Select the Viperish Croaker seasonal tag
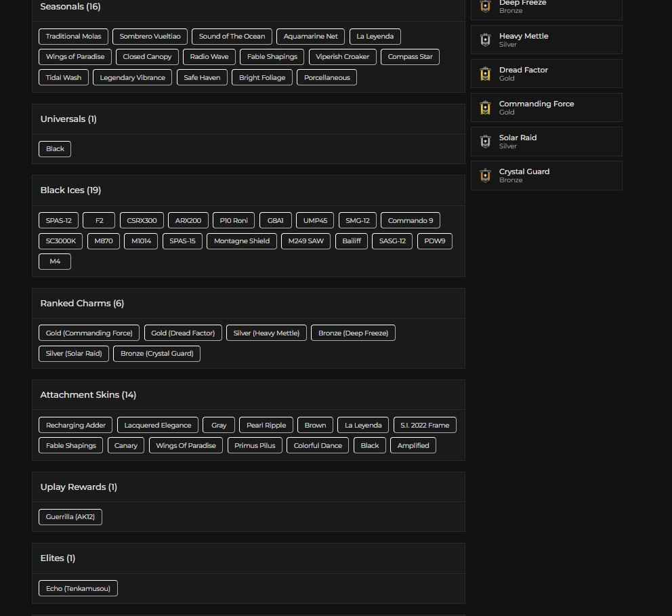The width and height of the screenshot is (672, 616). point(342,57)
